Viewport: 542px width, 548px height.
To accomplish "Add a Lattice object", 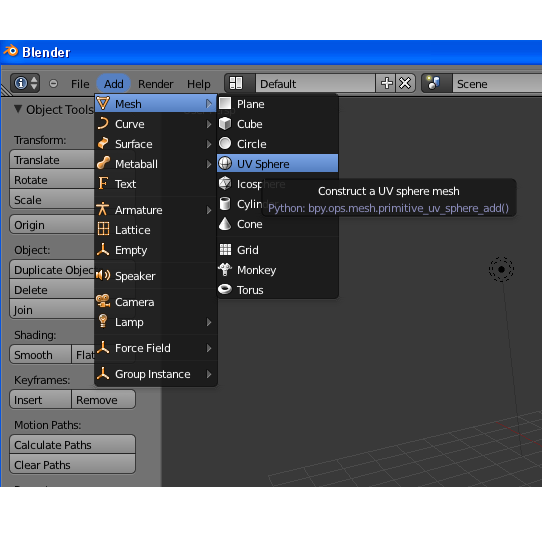I will tap(156, 230).
